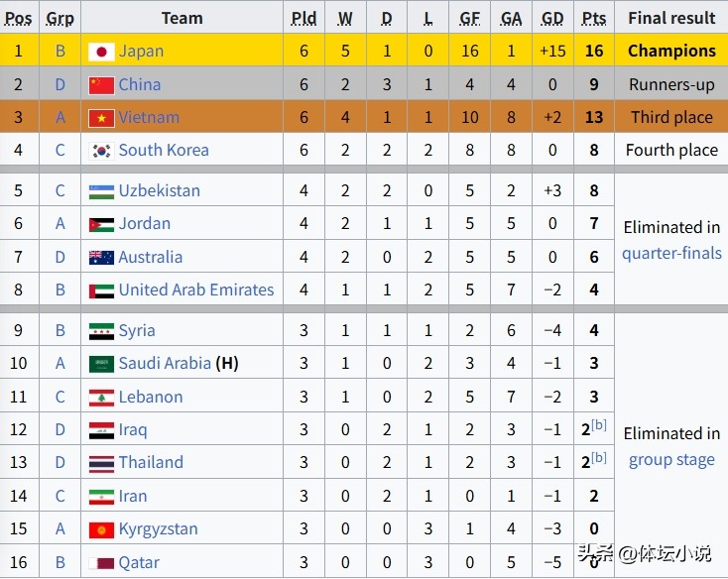Viewport: 728px width, 579px height.
Task: Click the South Korea flag icon
Action: coord(101,151)
